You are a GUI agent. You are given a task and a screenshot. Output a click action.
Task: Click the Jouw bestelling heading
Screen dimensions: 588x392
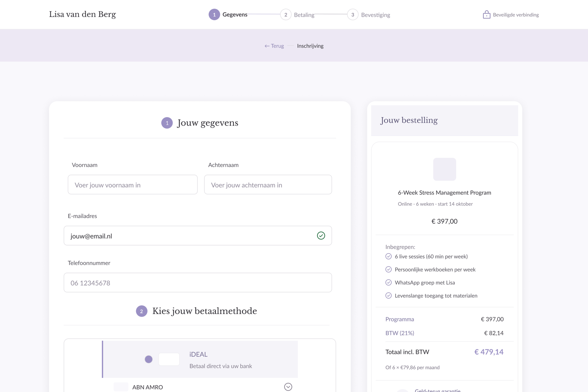pos(409,120)
